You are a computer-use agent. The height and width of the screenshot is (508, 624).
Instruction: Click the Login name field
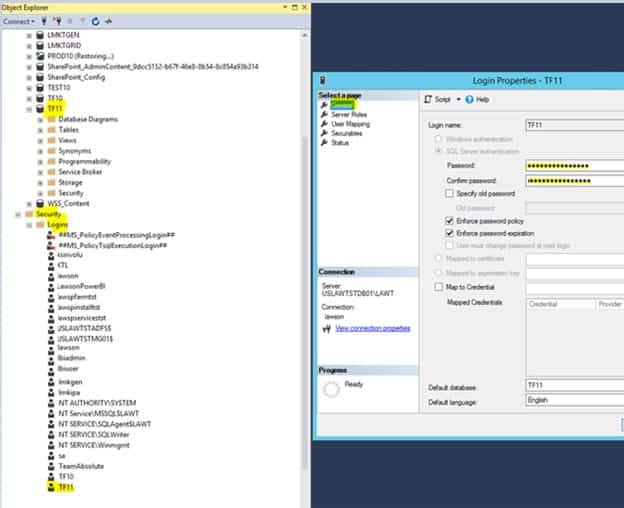point(575,125)
